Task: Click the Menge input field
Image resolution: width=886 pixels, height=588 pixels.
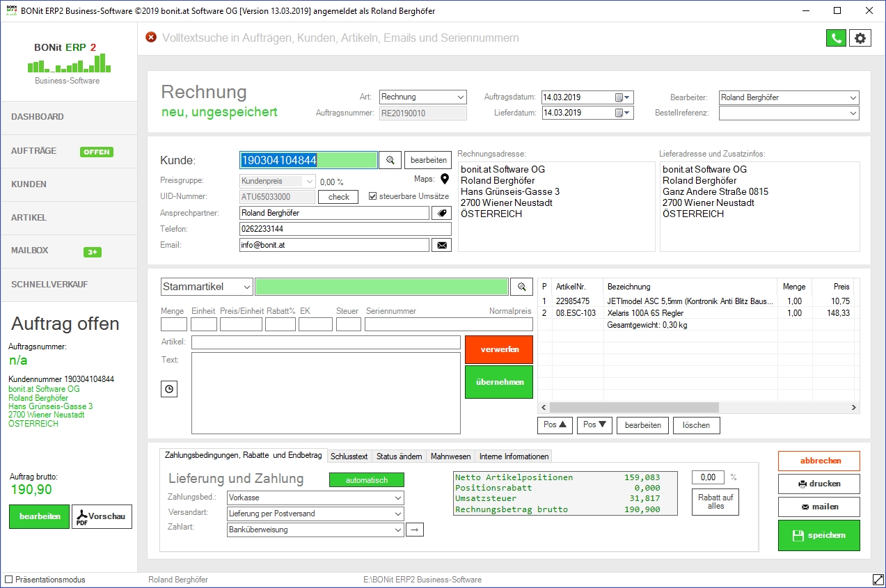Action: point(174,324)
